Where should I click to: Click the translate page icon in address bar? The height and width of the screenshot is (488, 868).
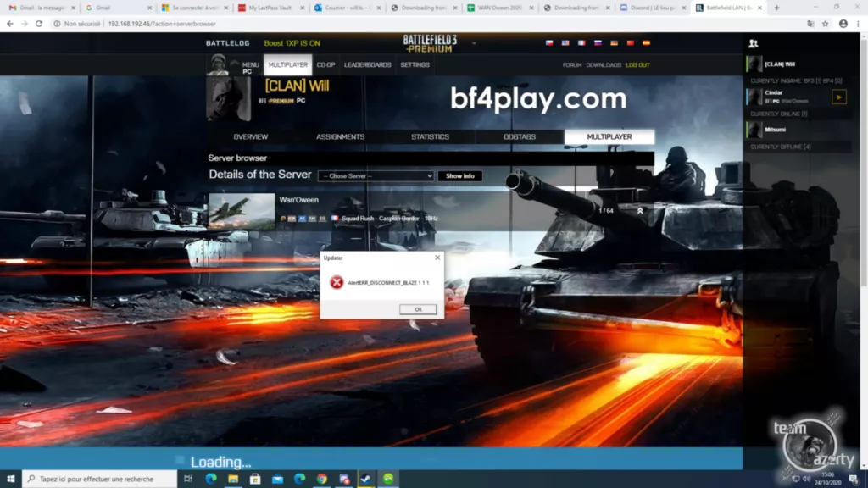click(x=810, y=24)
